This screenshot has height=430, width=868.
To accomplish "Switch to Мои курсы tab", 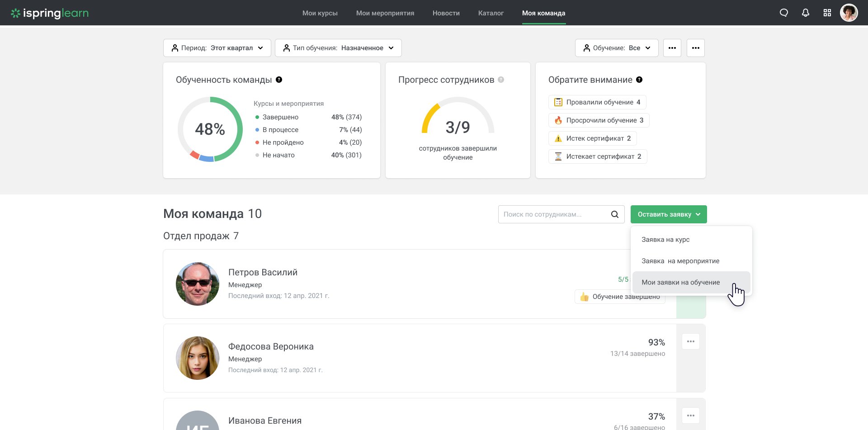I will tap(320, 13).
